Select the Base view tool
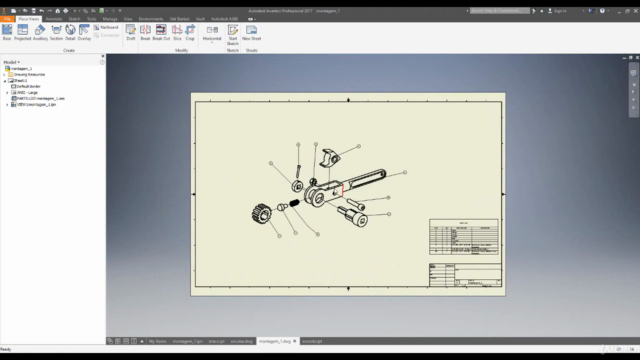 click(7, 32)
